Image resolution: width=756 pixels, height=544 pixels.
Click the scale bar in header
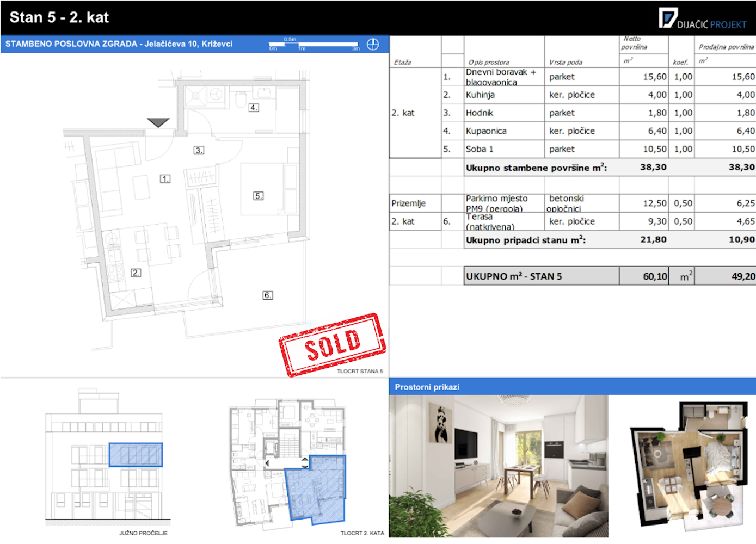click(314, 44)
